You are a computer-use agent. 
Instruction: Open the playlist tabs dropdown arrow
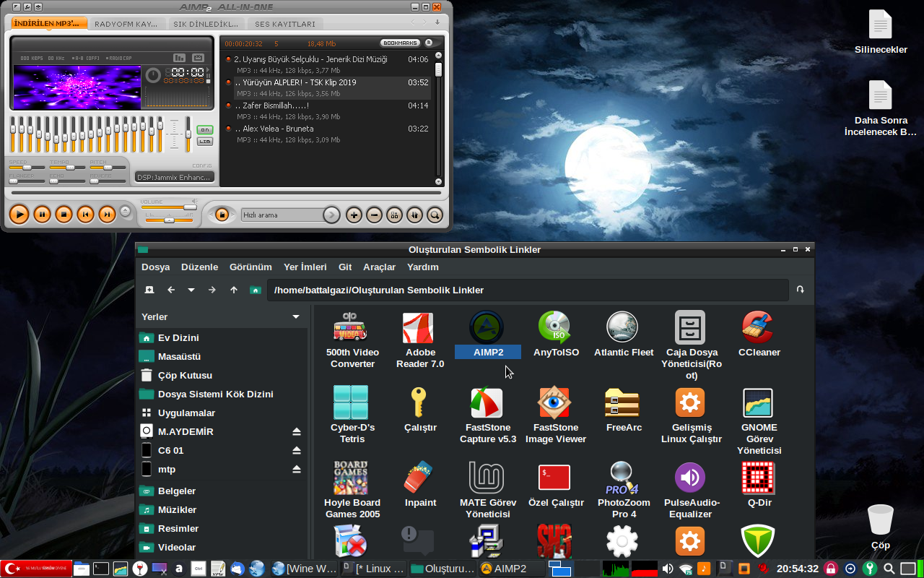[x=437, y=22]
